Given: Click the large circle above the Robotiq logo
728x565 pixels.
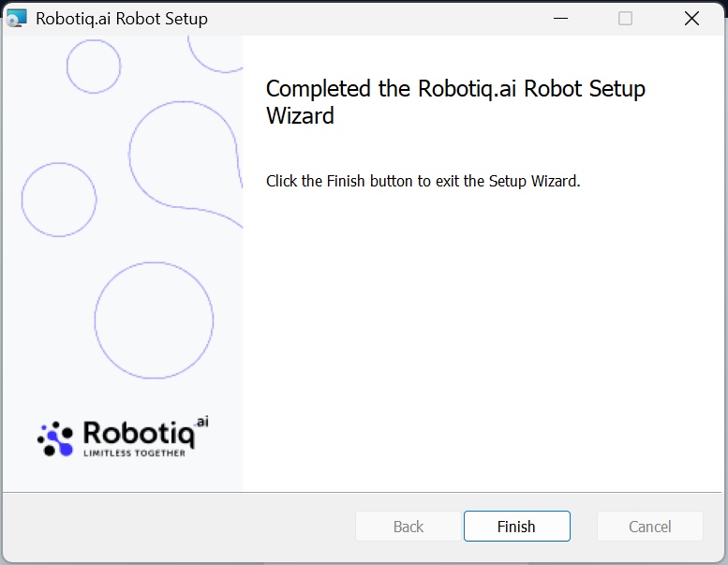Looking at the screenshot, I should pos(154,320).
